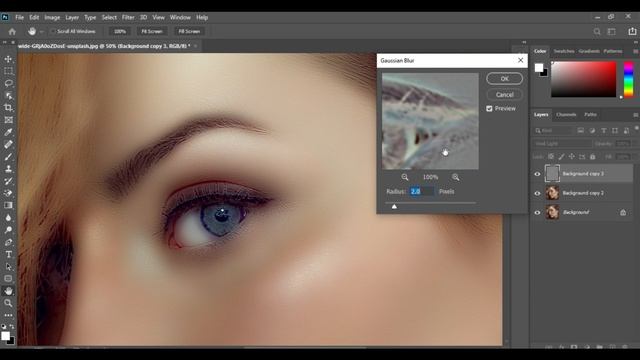Zoom in on Gaussian Blur preview

(456, 177)
